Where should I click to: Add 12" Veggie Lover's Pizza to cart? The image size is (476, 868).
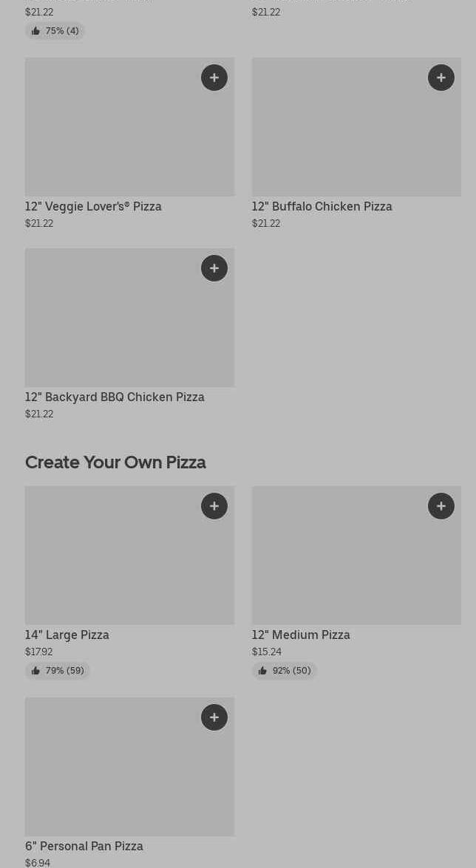point(214,78)
